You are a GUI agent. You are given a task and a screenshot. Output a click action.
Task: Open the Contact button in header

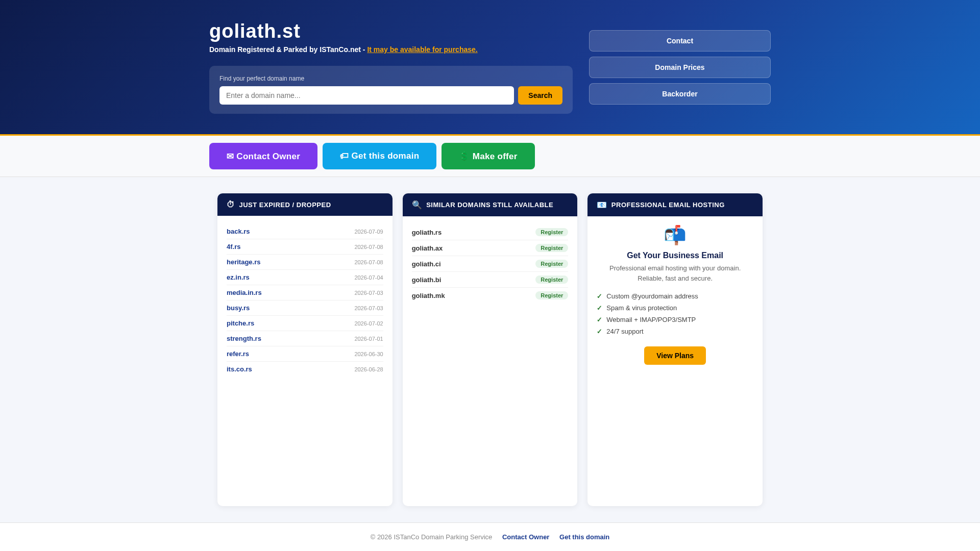680,41
